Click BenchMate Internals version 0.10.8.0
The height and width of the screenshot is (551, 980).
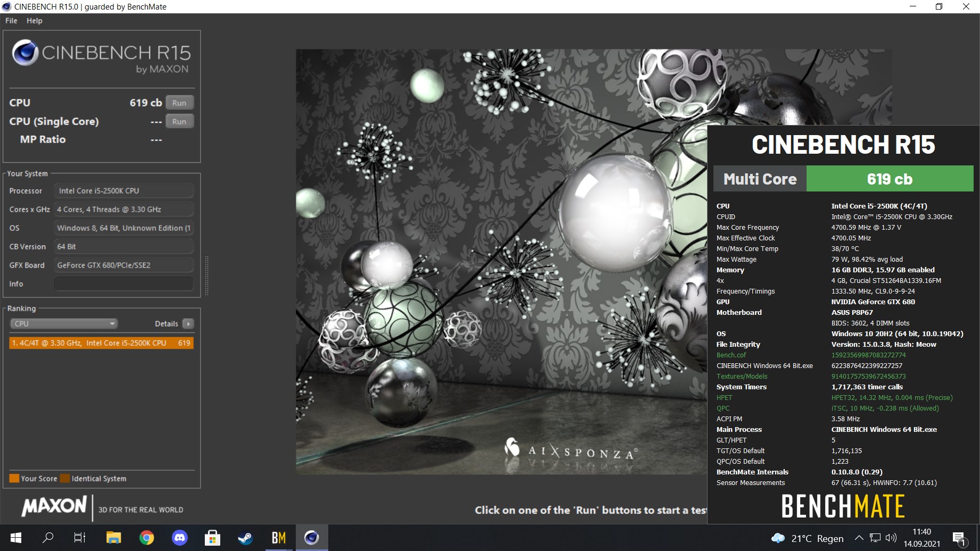857,472
